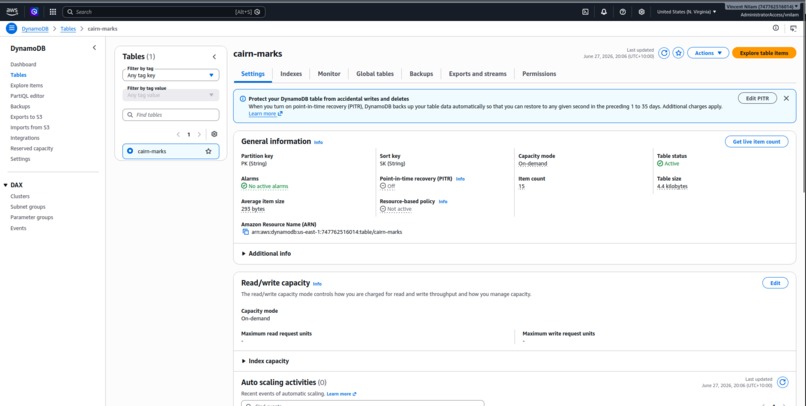Collapse the Tables list panel

point(214,57)
